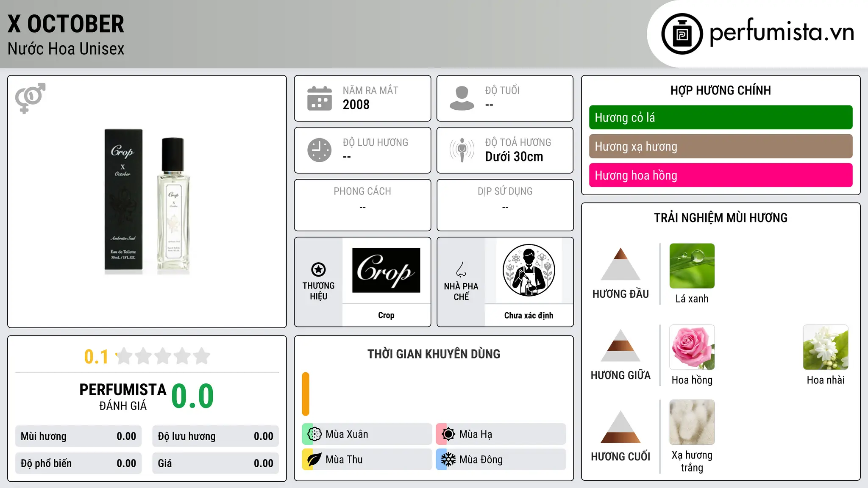Click the brown Hương xạ hương accord bar
Viewport: 868px width, 488px height.
click(x=721, y=146)
